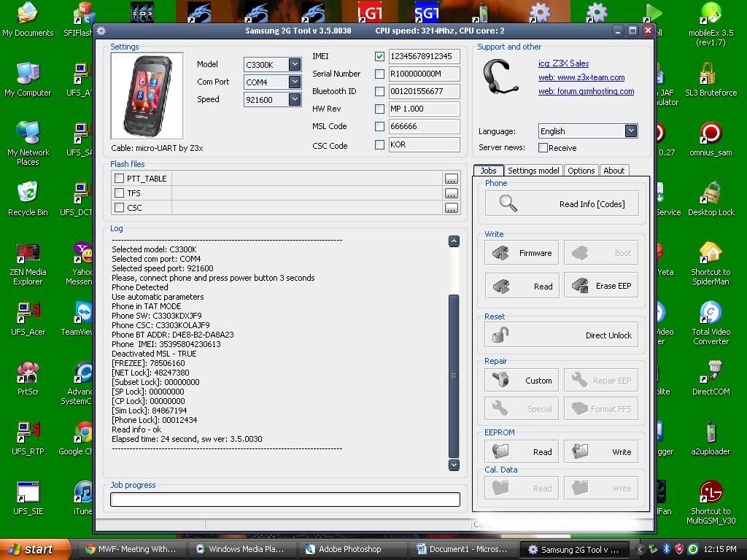
Task: Open the icq: Z3X Sales link
Action: 564,63
